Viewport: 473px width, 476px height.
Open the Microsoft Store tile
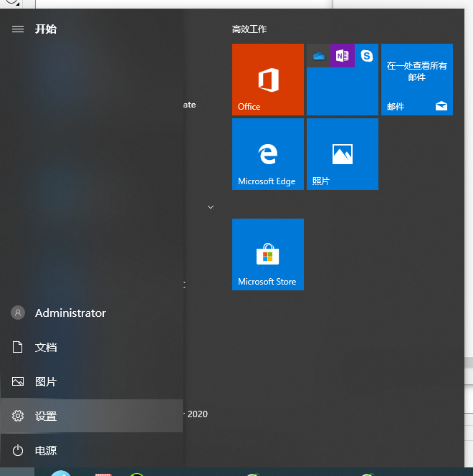(268, 254)
